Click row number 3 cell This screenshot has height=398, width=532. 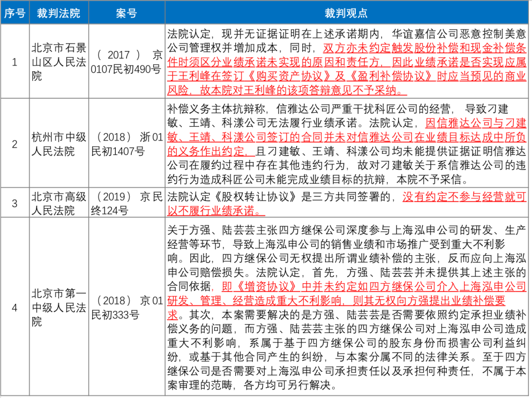tap(14, 203)
